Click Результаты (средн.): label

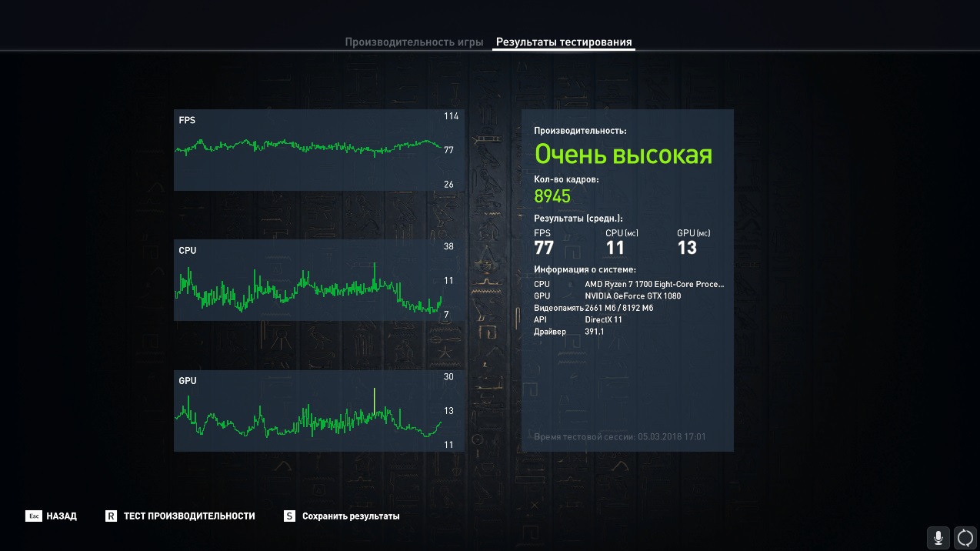coord(578,219)
